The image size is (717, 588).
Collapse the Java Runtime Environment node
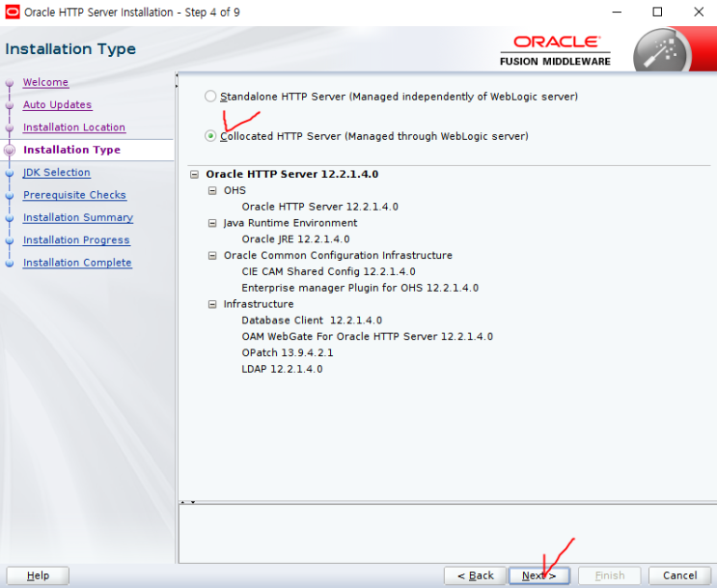212,223
